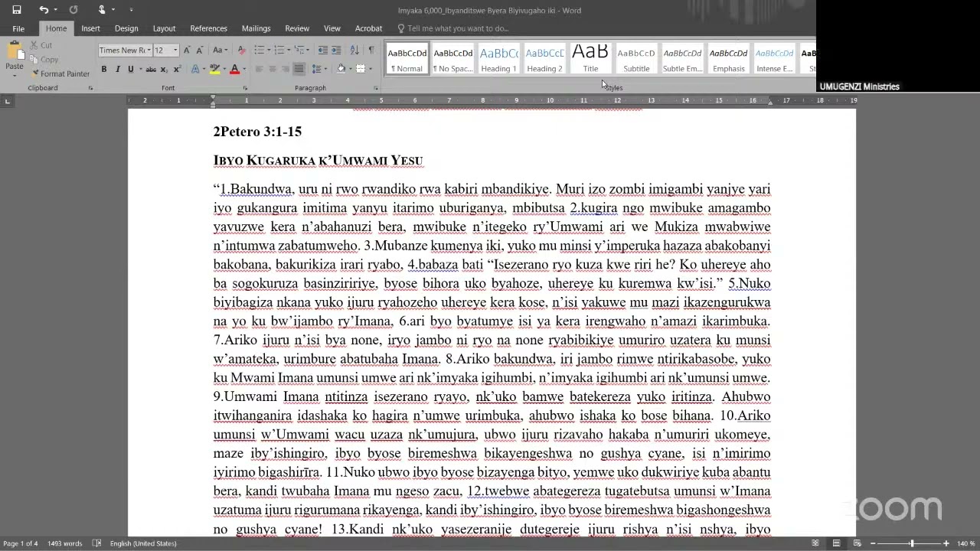Clear all formatting
980x551 pixels.
pyautogui.click(x=242, y=51)
